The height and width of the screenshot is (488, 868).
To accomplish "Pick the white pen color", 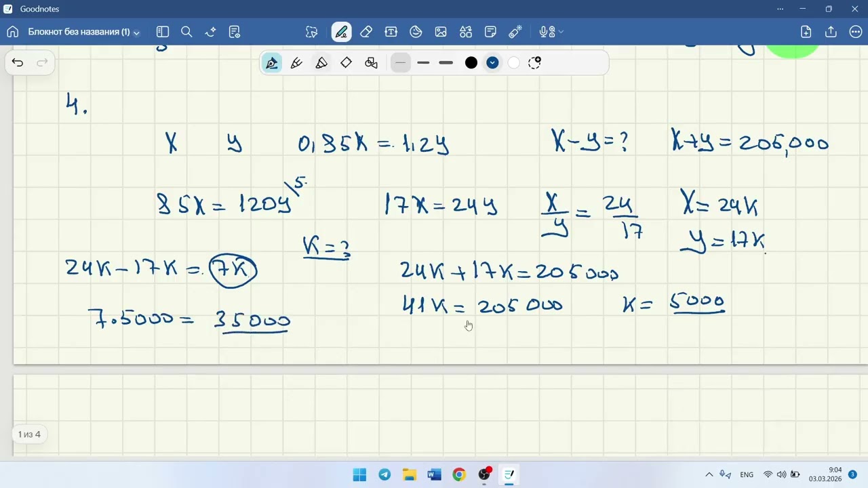I will [x=513, y=63].
